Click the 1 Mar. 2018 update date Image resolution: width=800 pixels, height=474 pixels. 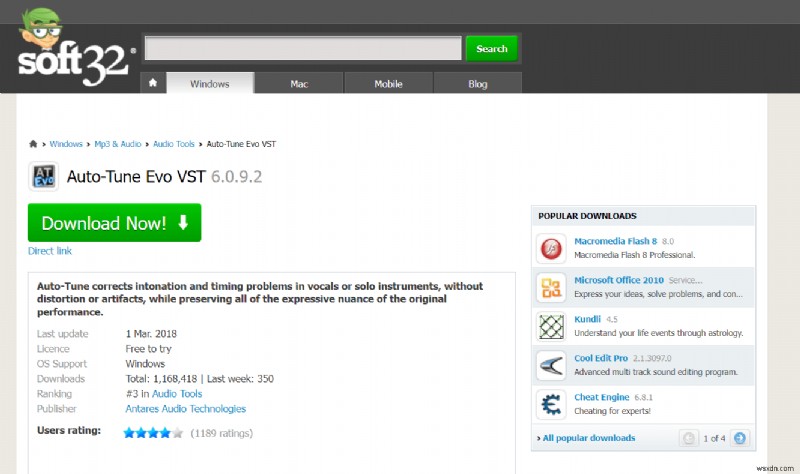click(x=151, y=334)
